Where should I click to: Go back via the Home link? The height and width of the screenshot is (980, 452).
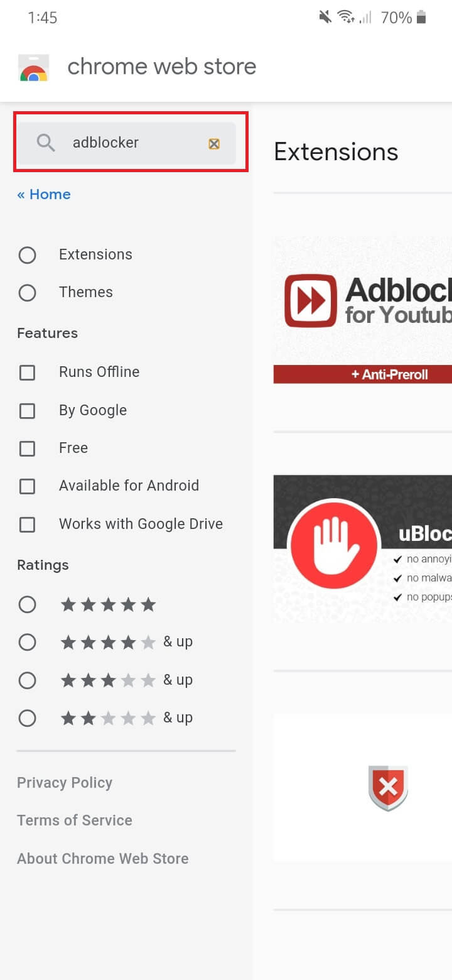(44, 195)
